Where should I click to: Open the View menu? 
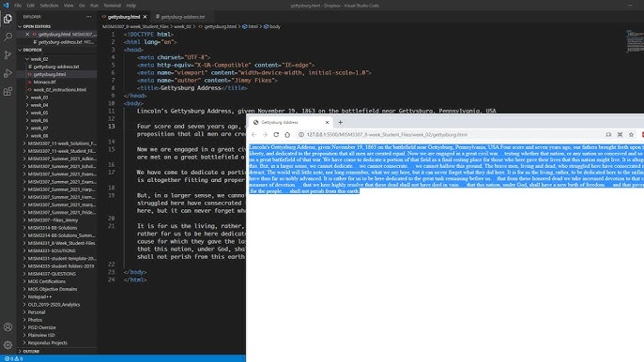[x=69, y=6]
